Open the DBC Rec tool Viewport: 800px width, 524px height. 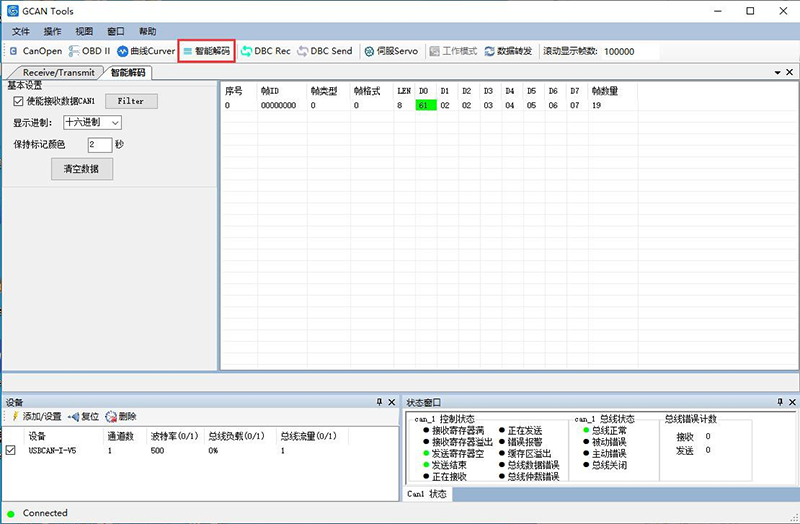pyautogui.click(x=266, y=51)
